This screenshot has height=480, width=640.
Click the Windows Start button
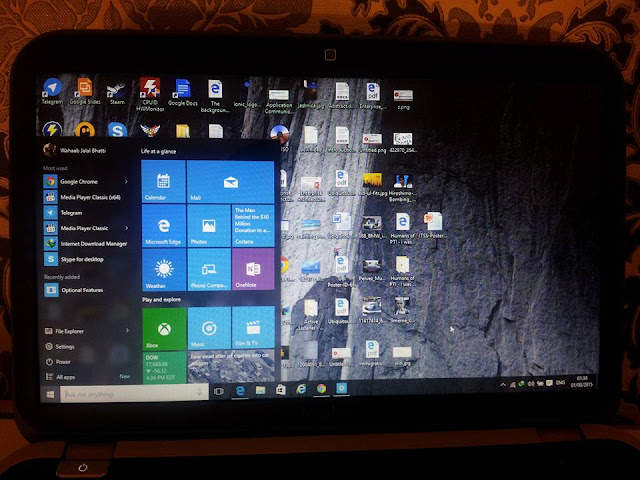(x=51, y=394)
